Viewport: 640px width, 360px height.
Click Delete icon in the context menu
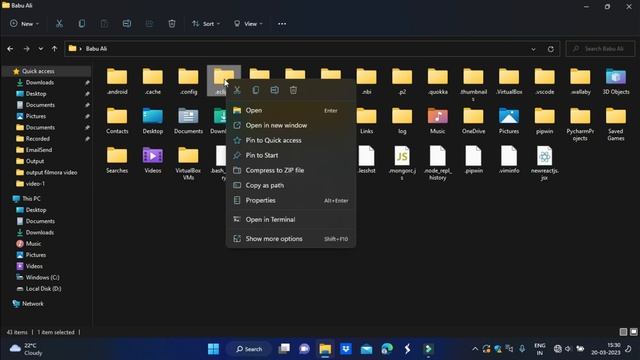293,90
